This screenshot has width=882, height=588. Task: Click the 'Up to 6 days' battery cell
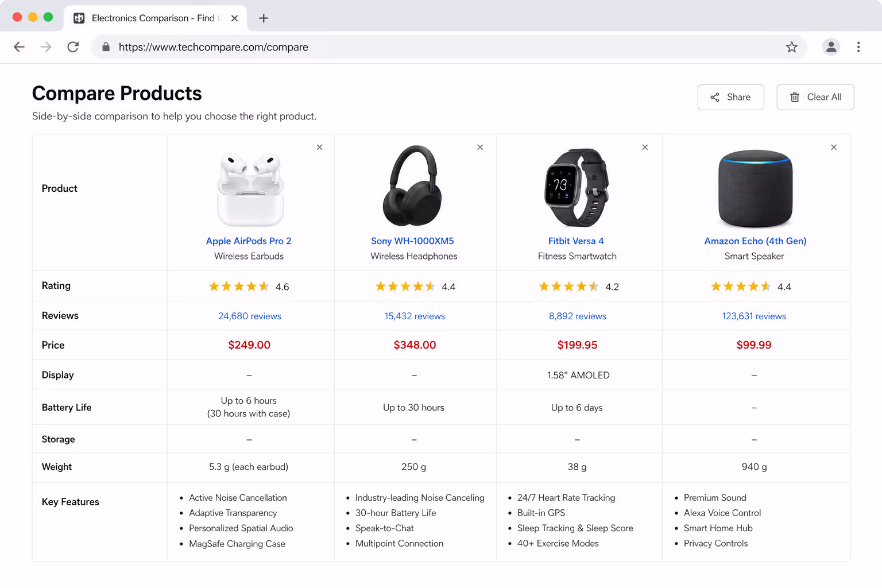tap(577, 408)
